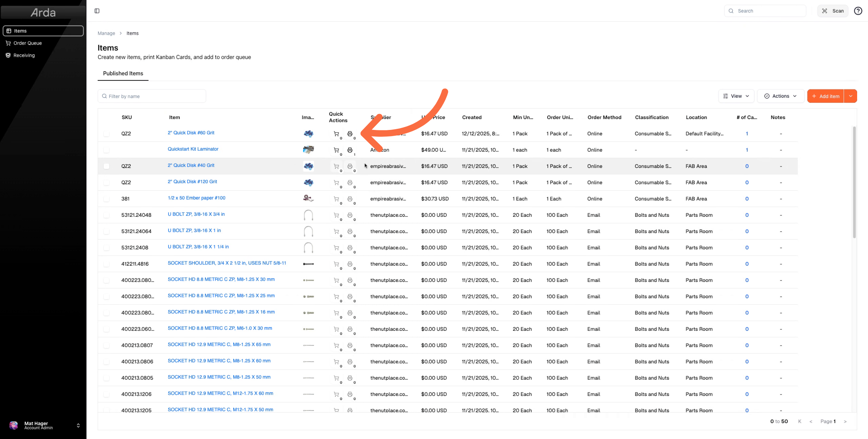Open the View dropdown
868x439 pixels.
click(x=736, y=96)
